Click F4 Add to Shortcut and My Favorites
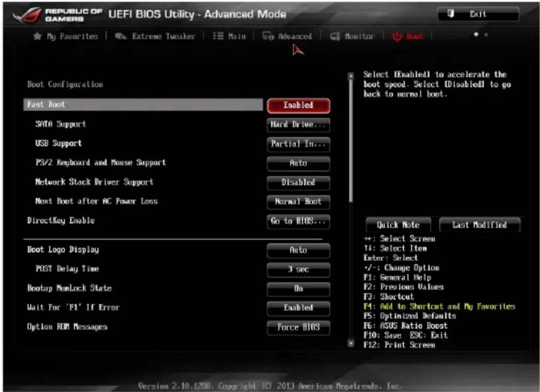The width and height of the screenshot is (540, 392). point(439,307)
